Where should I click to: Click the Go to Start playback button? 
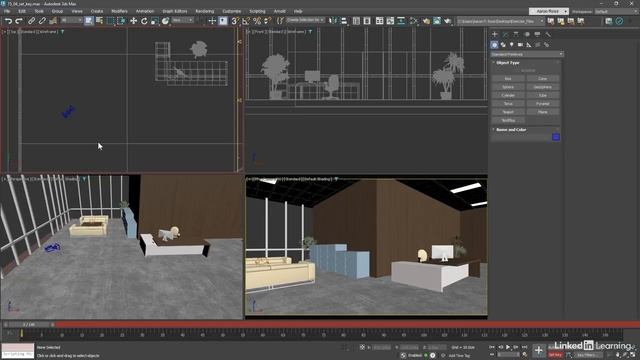[x=492, y=347]
